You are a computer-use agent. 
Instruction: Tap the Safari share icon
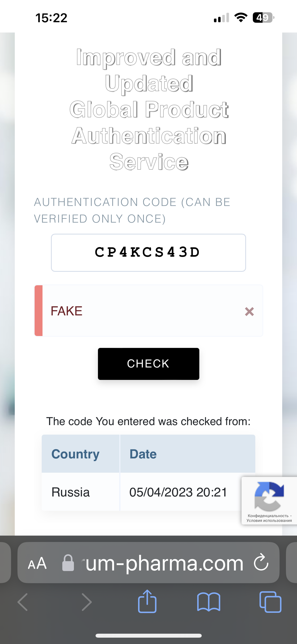pyautogui.click(x=147, y=601)
